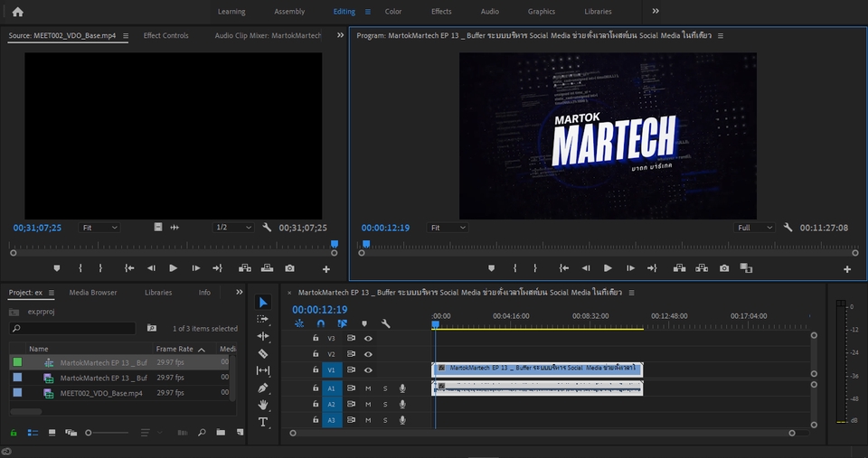
Task: Toggle lock on track V3
Action: [316, 338]
